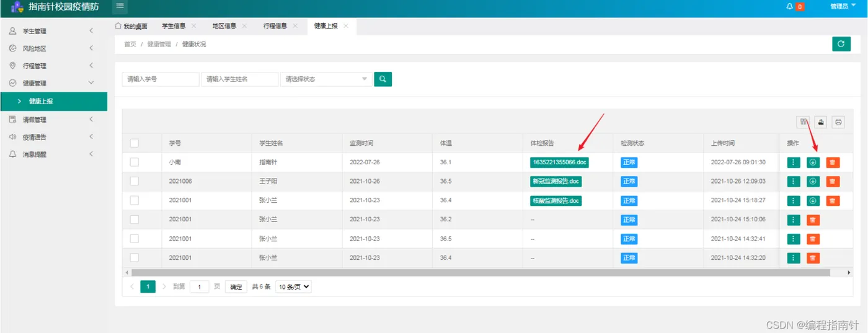
Task: Click the green refresh button
Action: pos(841,44)
